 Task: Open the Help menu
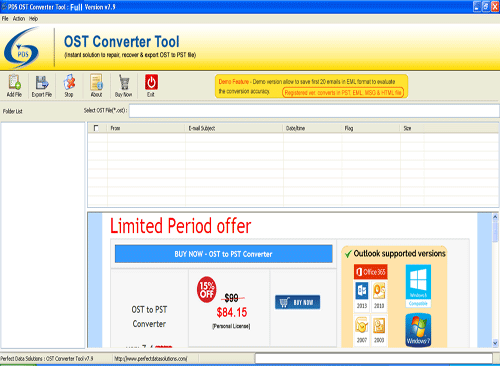(33, 19)
